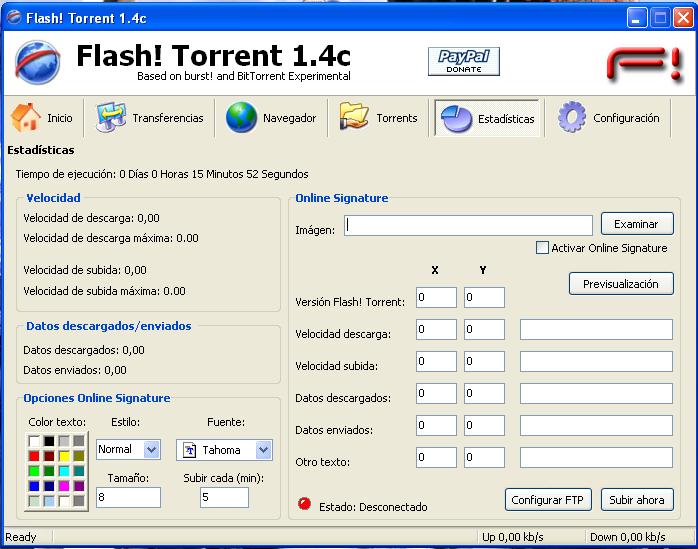
Task: Pick the teal color swatch
Action: (x=79, y=471)
